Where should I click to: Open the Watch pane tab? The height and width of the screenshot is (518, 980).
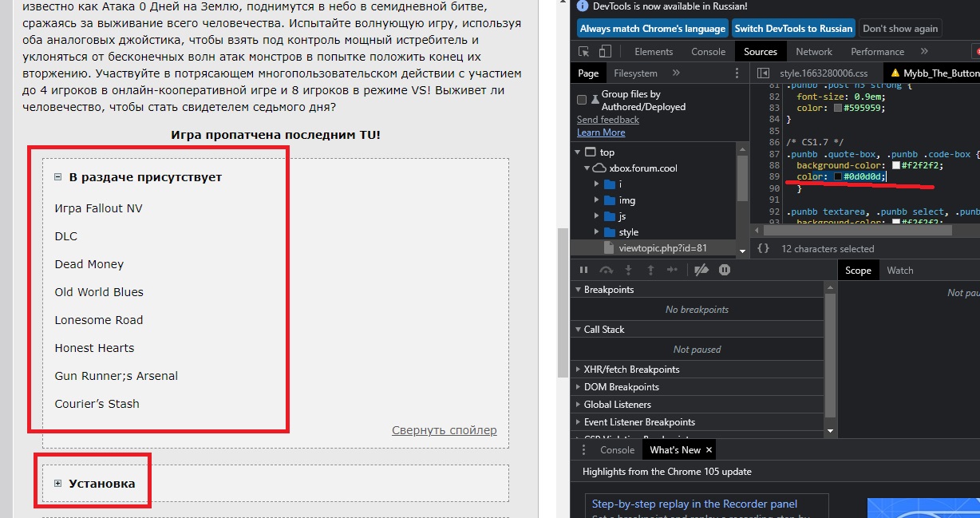pyautogui.click(x=900, y=271)
